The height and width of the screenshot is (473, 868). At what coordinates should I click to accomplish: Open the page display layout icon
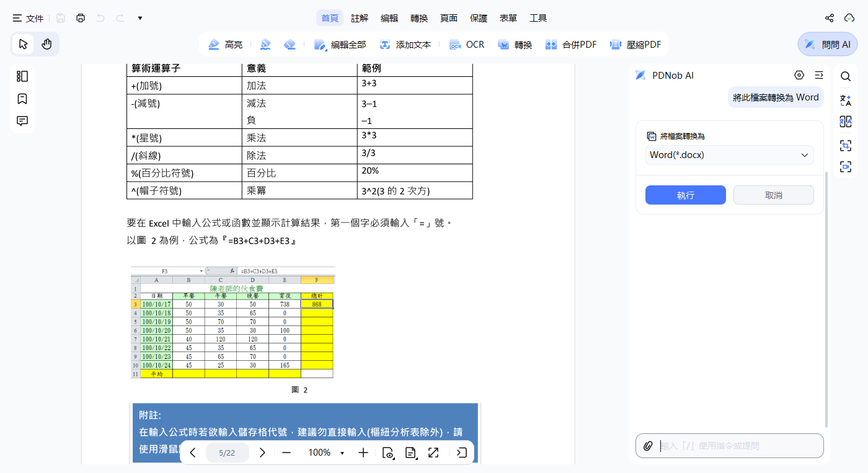(410, 453)
